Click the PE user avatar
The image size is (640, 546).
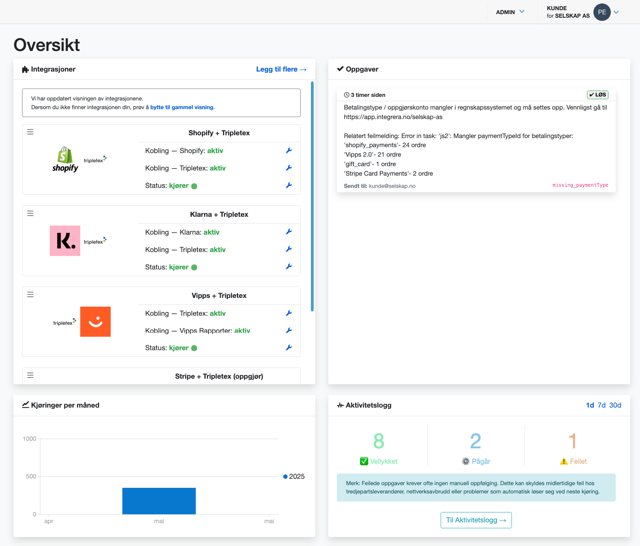602,12
